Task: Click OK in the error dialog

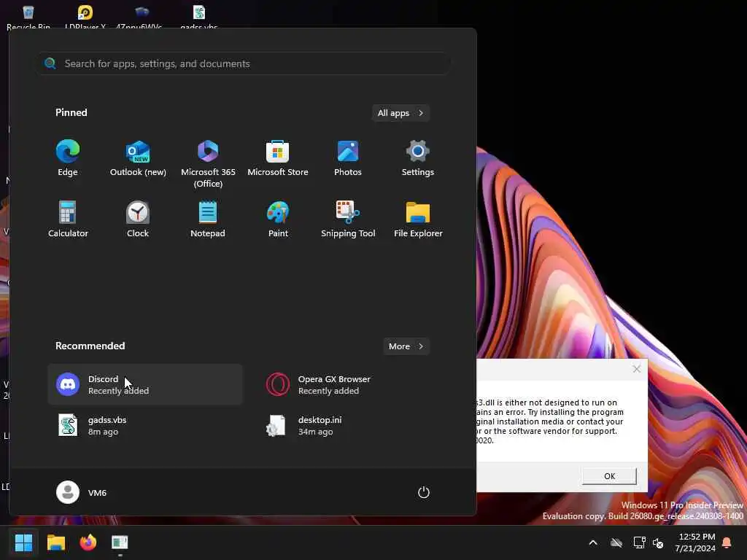Action: (x=609, y=475)
